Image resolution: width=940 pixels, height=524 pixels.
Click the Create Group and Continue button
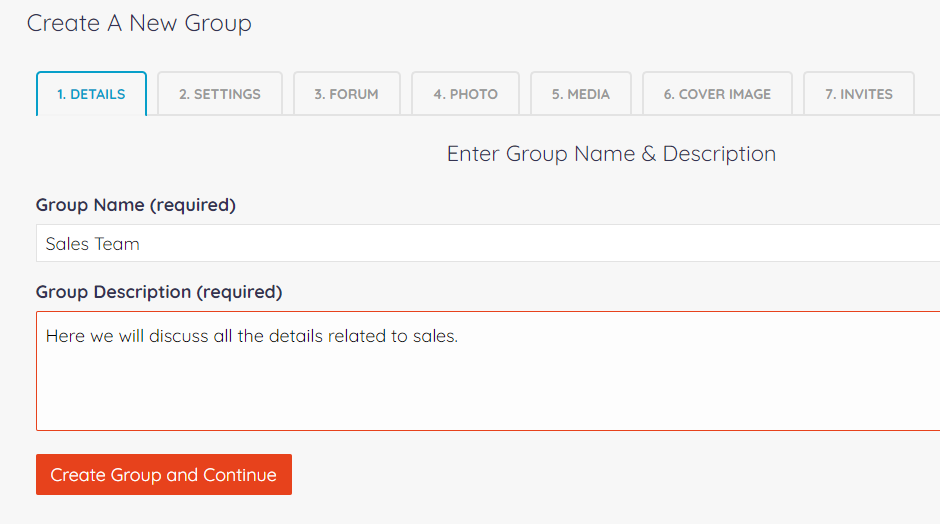(x=164, y=474)
